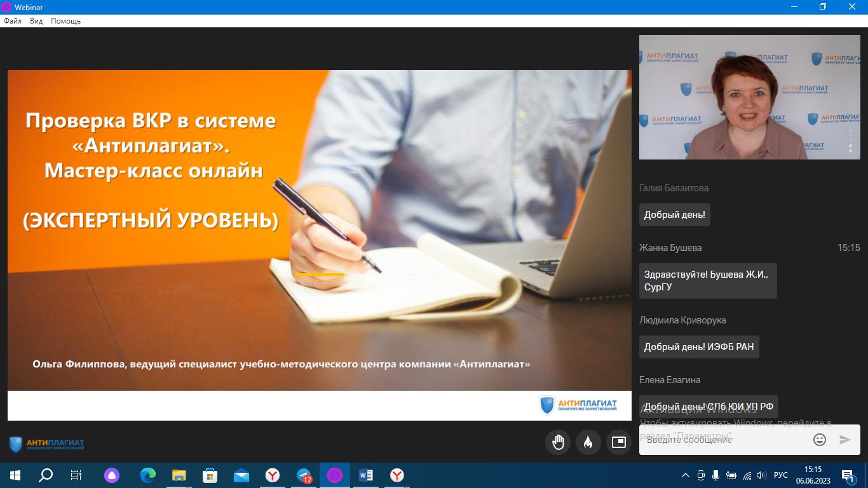Image resolution: width=868 pixels, height=488 pixels.
Task: Switch to Webinar app on taskbar
Action: tap(335, 475)
